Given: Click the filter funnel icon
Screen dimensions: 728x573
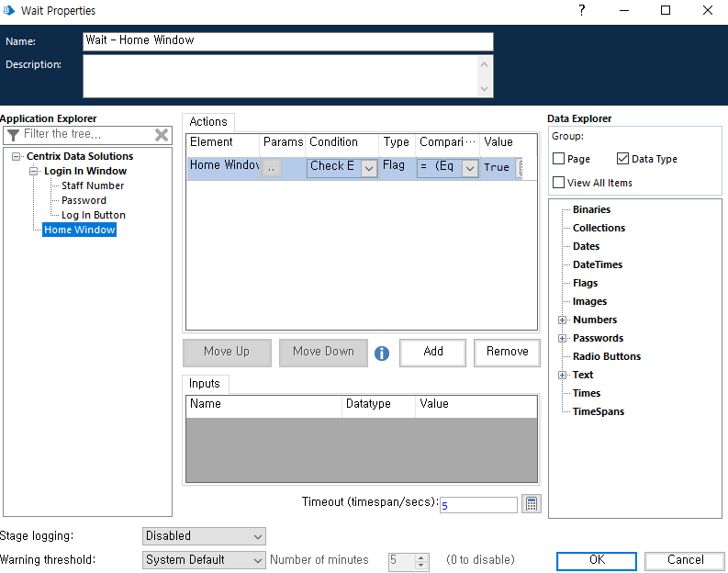Looking at the screenshot, I should tap(14, 135).
